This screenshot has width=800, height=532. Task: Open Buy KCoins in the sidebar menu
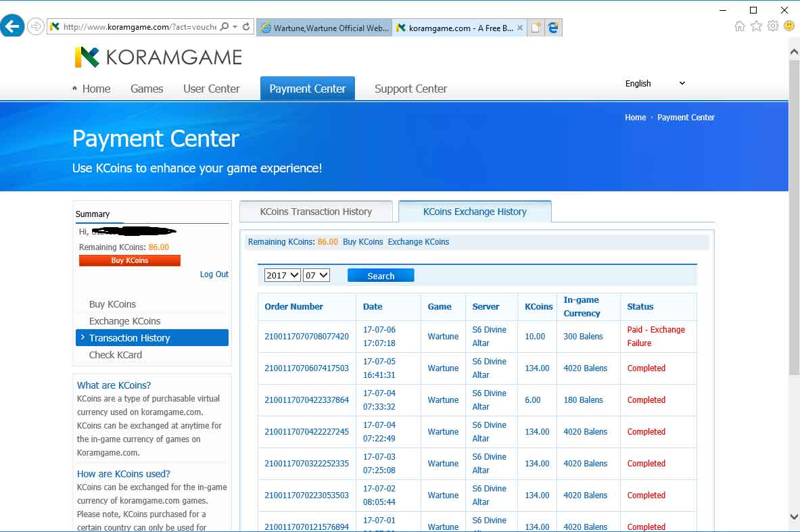click(112, 304)
